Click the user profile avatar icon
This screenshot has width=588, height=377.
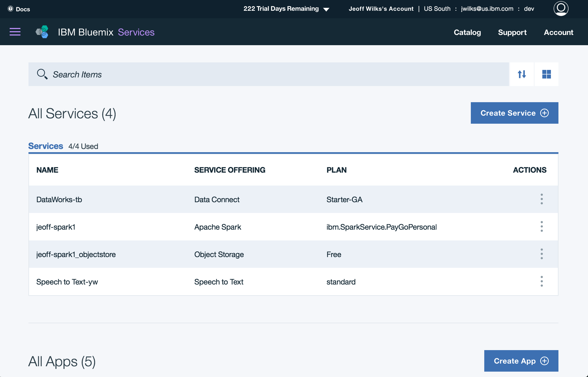(x=561, y=9)
